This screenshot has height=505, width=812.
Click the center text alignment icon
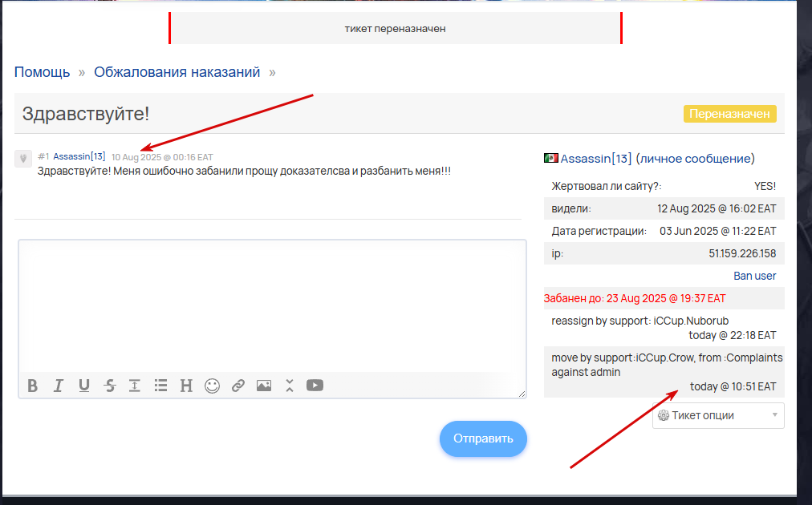click(x=135, y=386)
